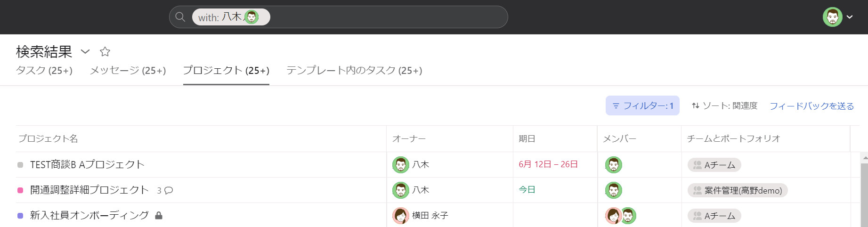Click the pink color dot of 開通調整詳細プロジェクト
The width and height of the screenshot is (868, 227).
20,190
